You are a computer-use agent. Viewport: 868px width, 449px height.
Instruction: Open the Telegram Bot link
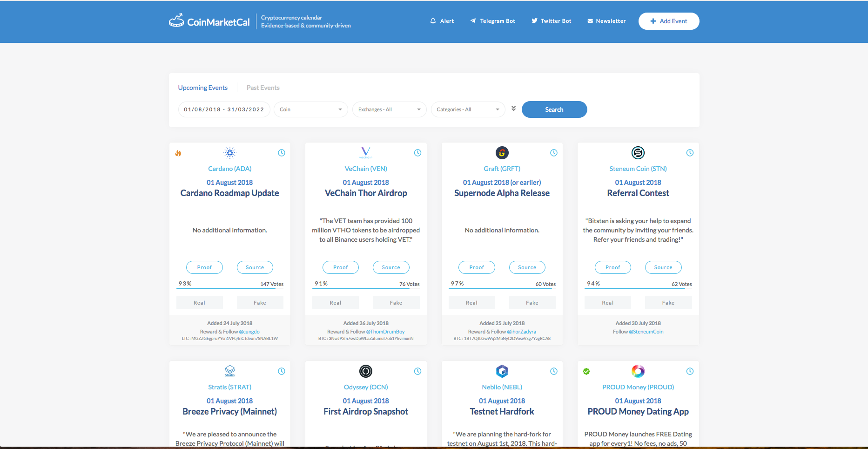coord(493,21)
